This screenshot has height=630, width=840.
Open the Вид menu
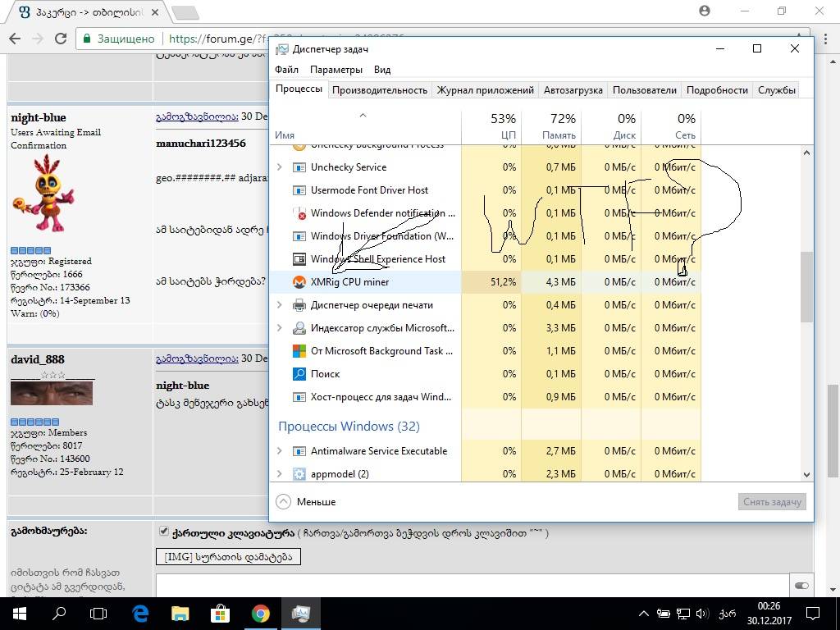point(382,70)
